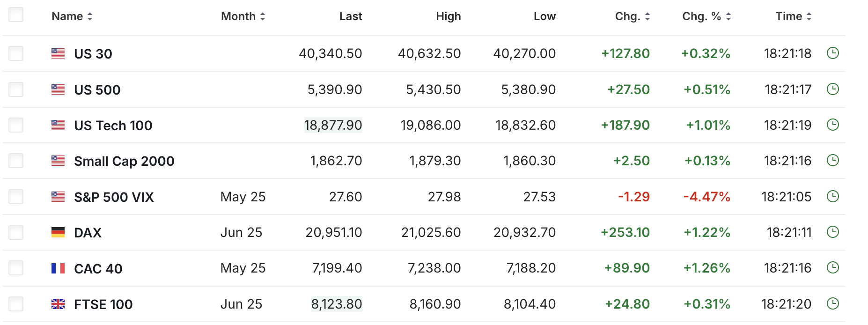Click the clock icon in FTSE 100 row
The height and width of the screenshot is (325, 868).
click(832, 304)
